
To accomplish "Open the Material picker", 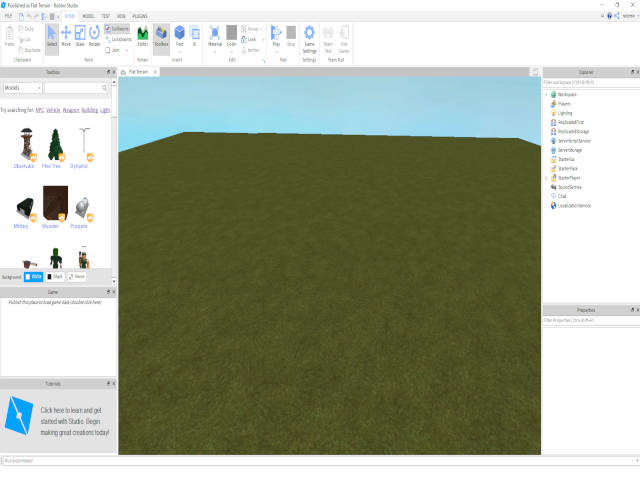I will pos(215,35).
